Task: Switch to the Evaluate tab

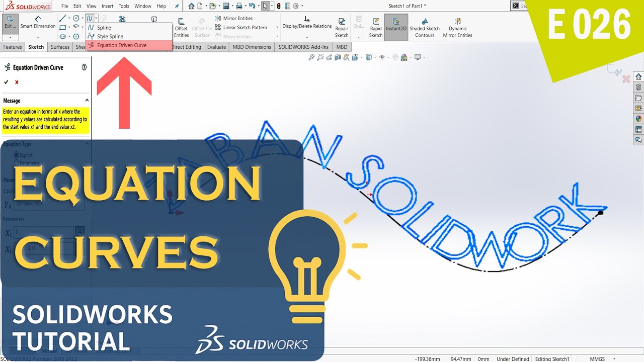Action: click(216, 47)
